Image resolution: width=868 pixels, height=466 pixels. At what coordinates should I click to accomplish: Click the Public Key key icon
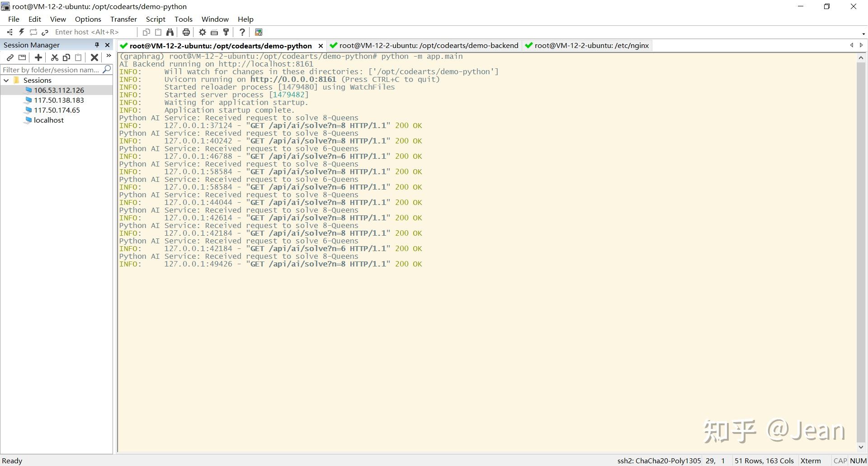click(226, 32)
